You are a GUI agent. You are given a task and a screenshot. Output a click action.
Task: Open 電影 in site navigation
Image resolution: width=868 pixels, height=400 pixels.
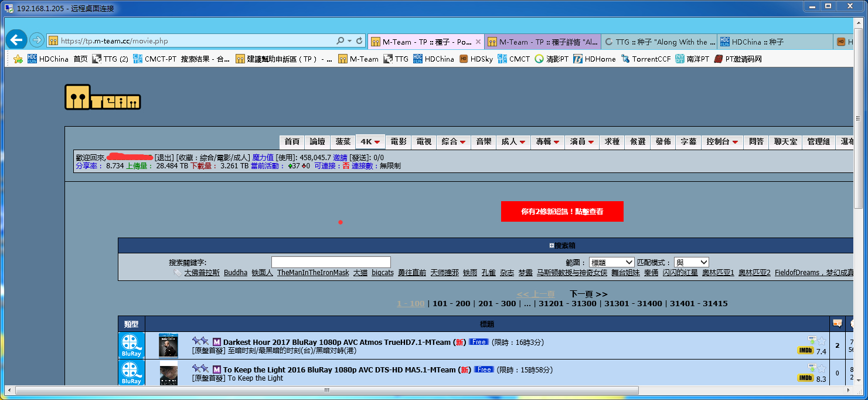pyautogui.click(x=399, y=141)
